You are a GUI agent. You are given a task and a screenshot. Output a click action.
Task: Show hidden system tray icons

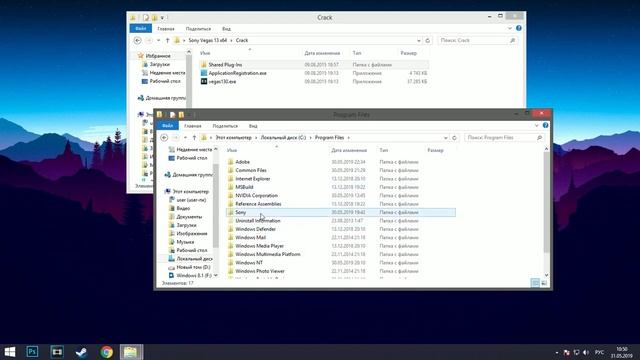[x=557, y=352]
